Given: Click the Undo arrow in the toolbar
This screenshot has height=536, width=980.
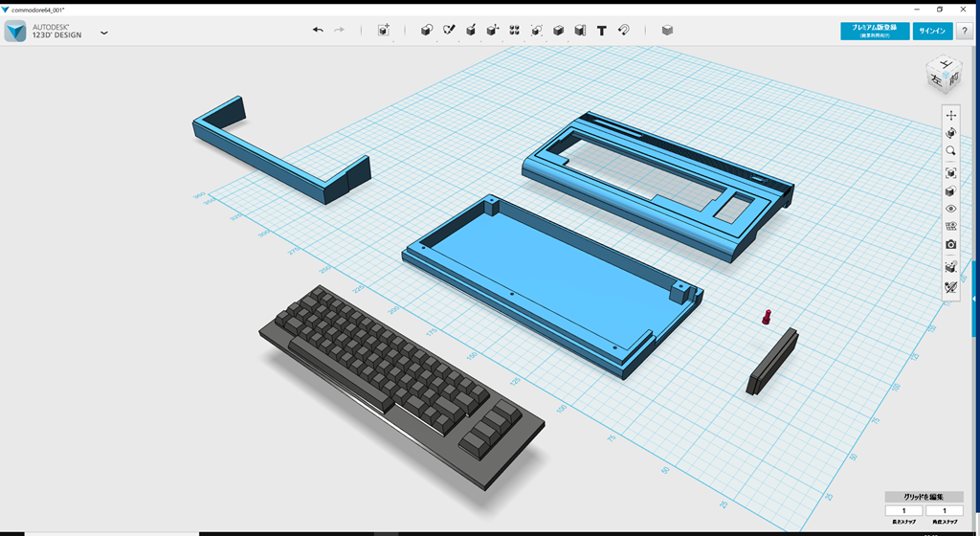Looking at the screenshot, I should (318, 31).
